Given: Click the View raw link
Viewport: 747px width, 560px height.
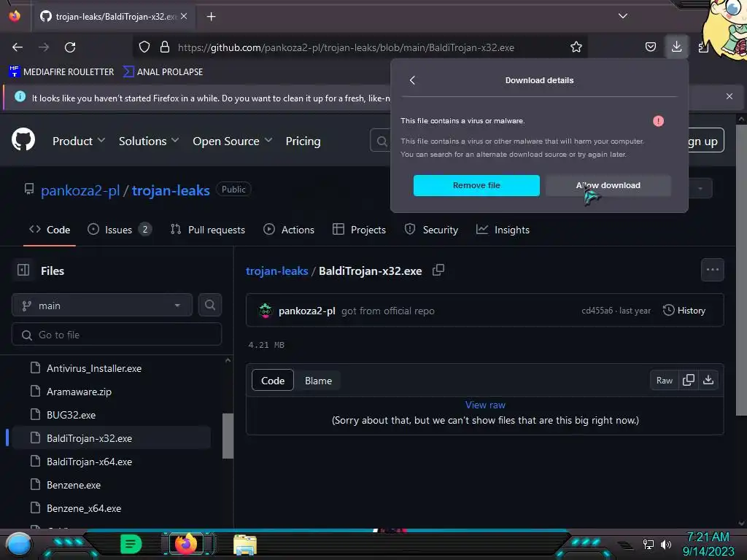Looking at the screenshot, I should 485,405.
